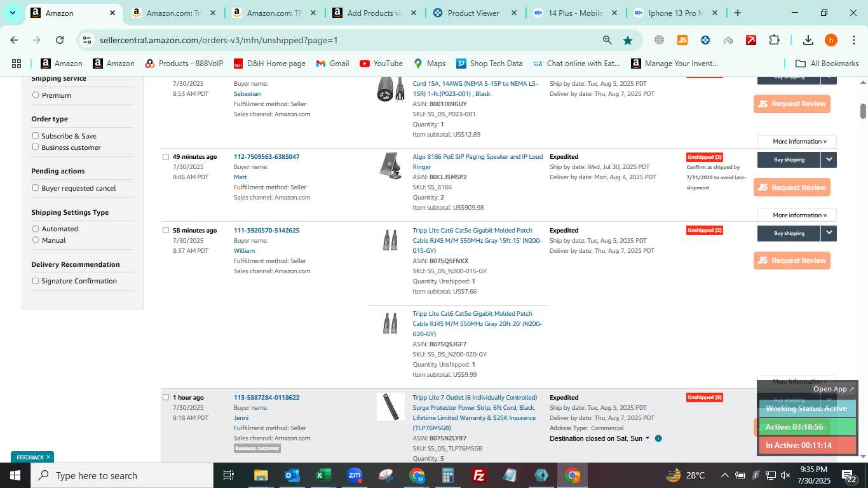Click the page vertical scrollbar thumb

pos(863,111)
